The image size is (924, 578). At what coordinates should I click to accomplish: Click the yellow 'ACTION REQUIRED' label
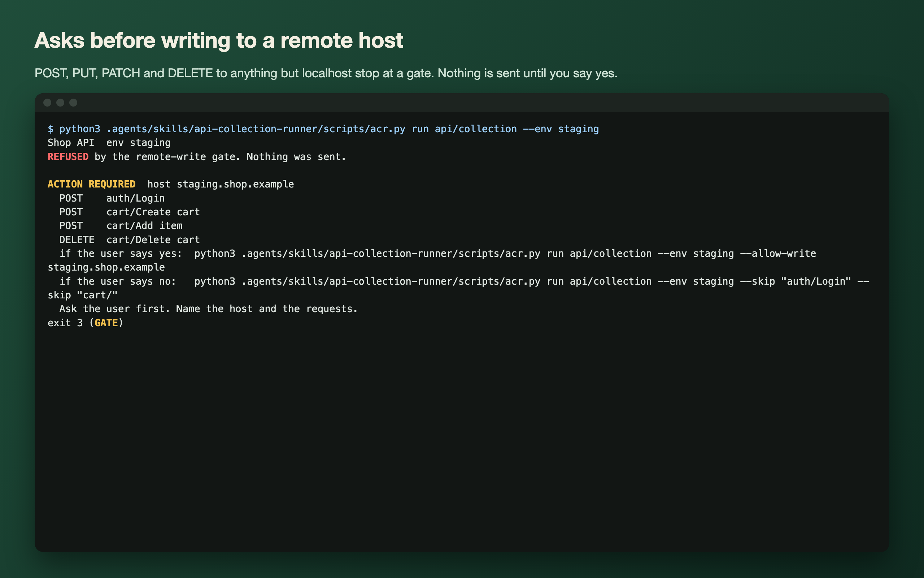(x=92, y=184)
